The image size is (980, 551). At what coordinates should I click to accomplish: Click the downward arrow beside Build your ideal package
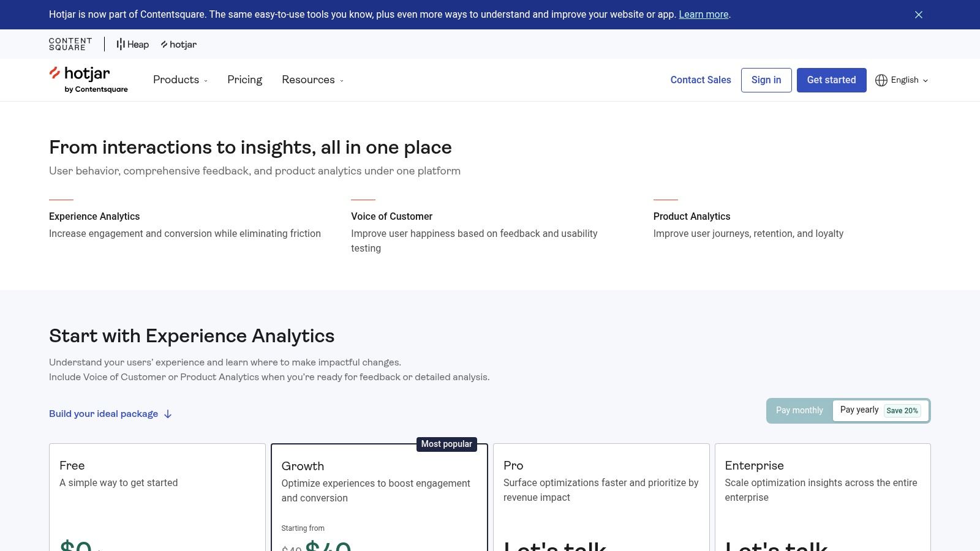[168, 414]
